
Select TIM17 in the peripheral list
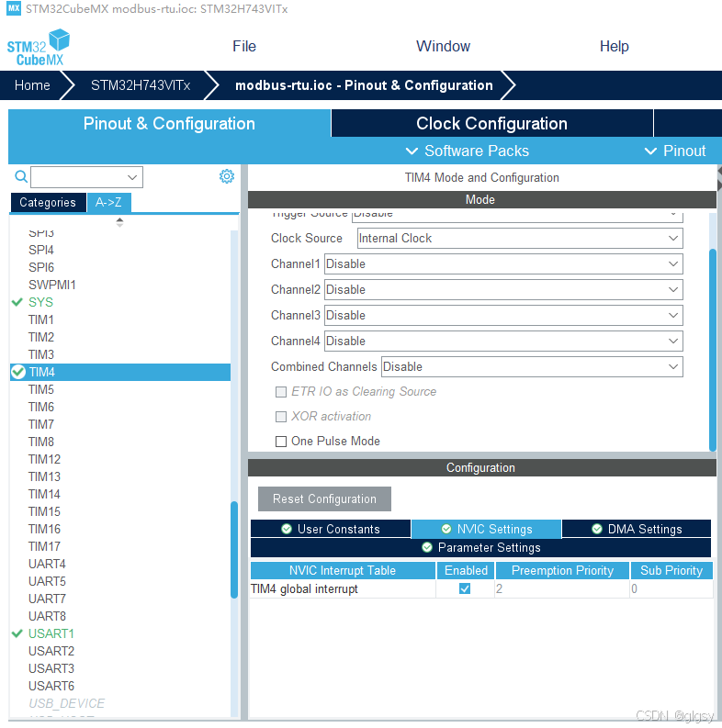click(44, 546)
